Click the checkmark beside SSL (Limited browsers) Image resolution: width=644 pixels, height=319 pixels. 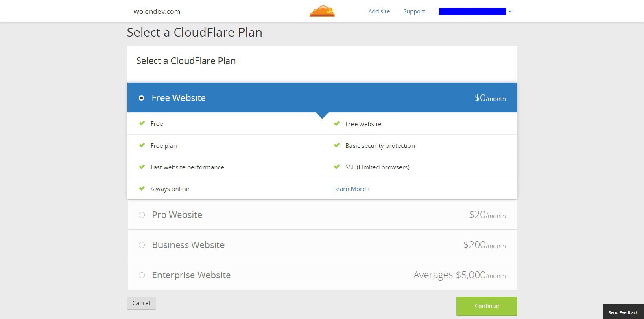coord(337,167)
